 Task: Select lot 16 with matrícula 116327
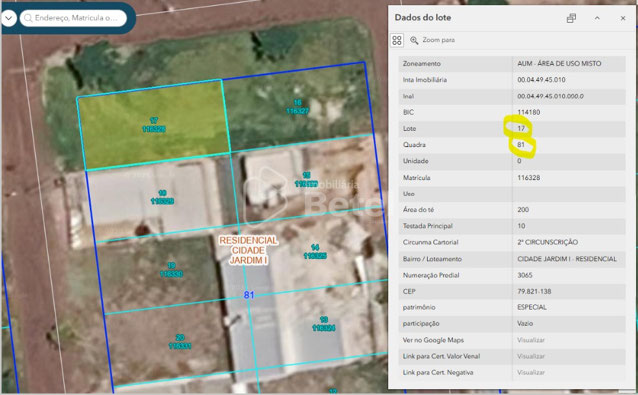click(x=297, y=107)
